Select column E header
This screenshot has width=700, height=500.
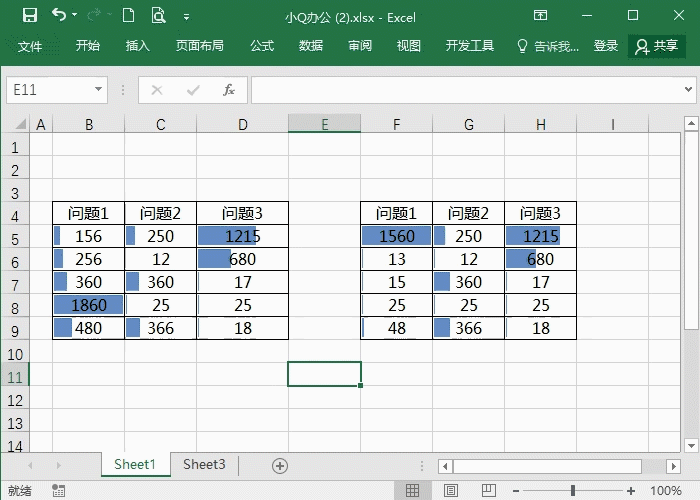point(324,124)
